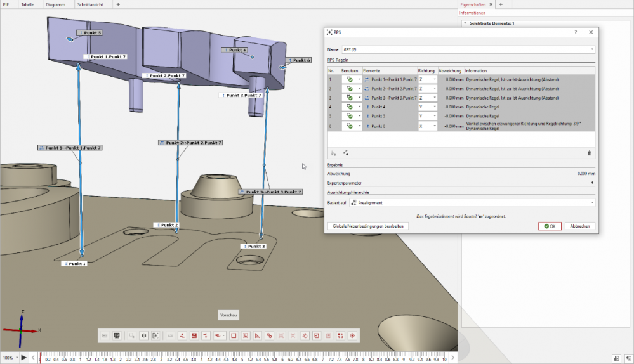
Task: Click the add rule icon below the rules table
Action: point(333,153)
